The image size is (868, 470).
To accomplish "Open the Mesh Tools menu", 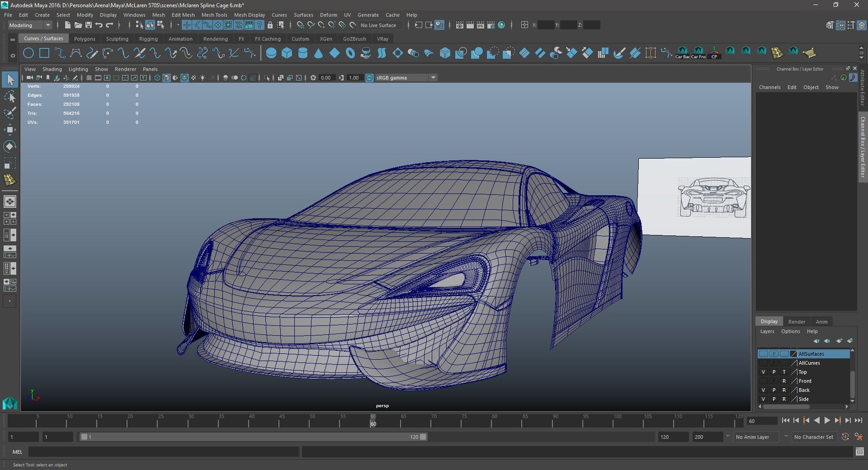I will (x=214, y=15).
